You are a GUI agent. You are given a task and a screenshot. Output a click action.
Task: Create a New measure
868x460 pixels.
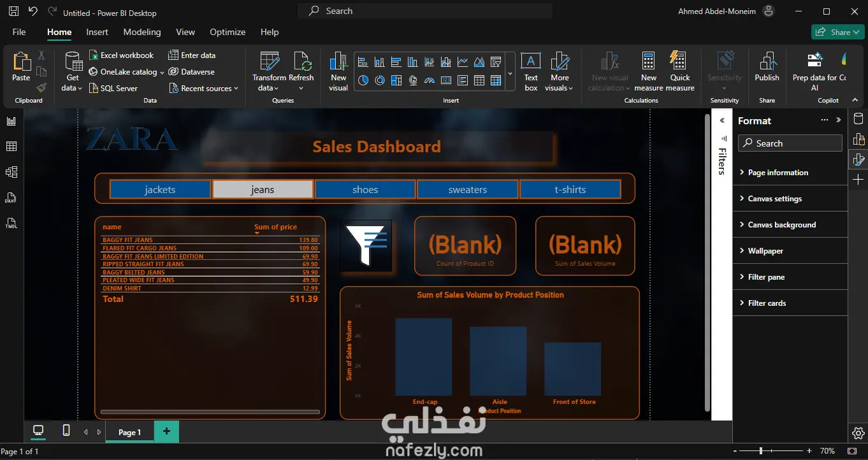point(649,71)
